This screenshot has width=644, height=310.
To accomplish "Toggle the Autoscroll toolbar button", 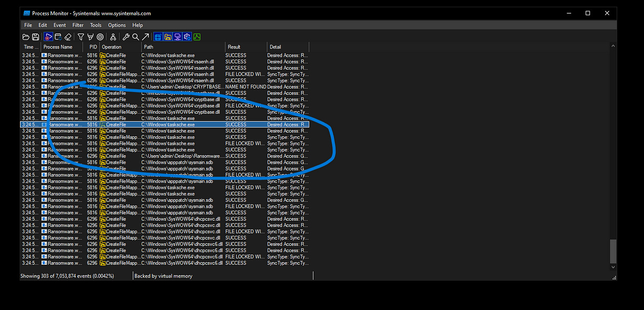I will coord(58,37).
